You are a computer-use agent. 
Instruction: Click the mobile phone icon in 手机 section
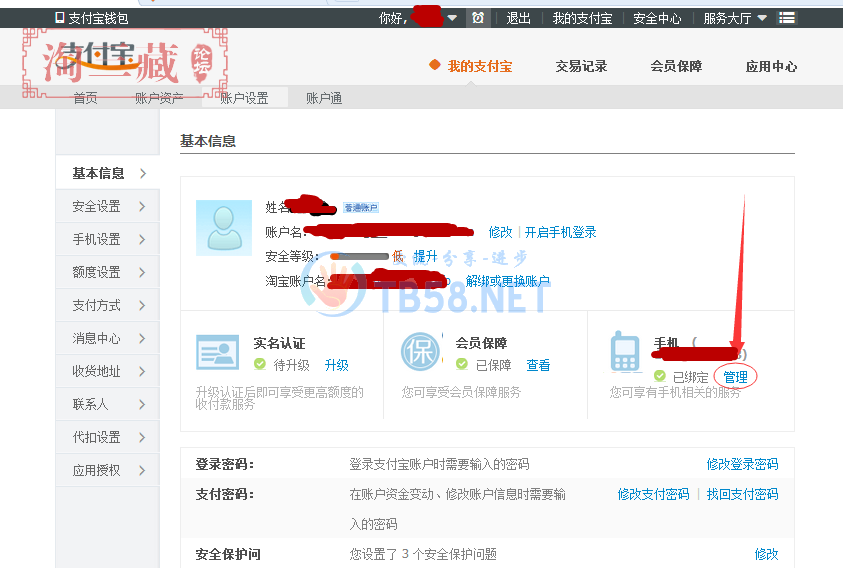(x=625, y=352)
